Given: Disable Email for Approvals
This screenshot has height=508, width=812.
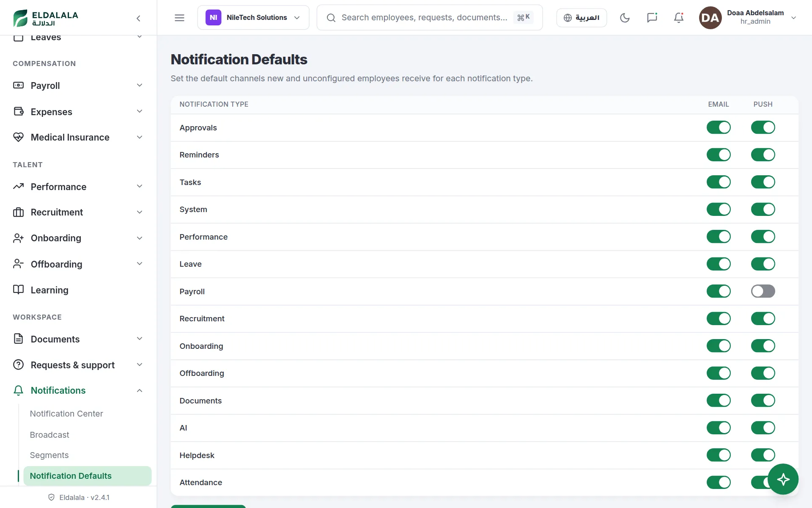Looking at the screenshot, I should tap(719, 127).
